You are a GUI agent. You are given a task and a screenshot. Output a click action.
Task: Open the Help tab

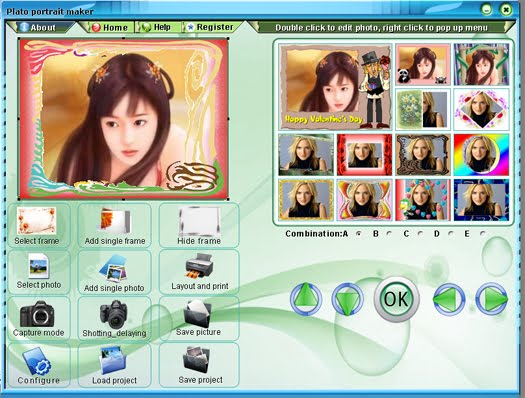(x=158, y=27)
